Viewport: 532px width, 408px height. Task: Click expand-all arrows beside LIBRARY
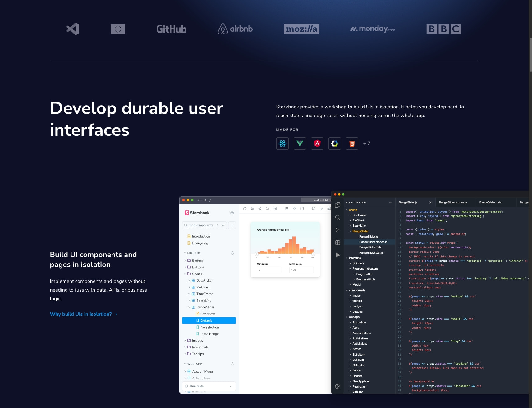[x=232, y=253]
